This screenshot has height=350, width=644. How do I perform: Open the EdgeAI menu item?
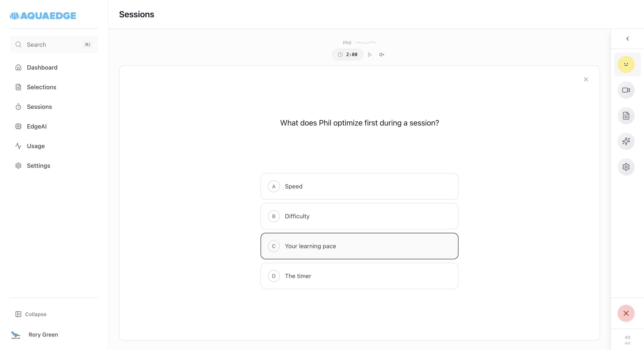pos(37,126)
